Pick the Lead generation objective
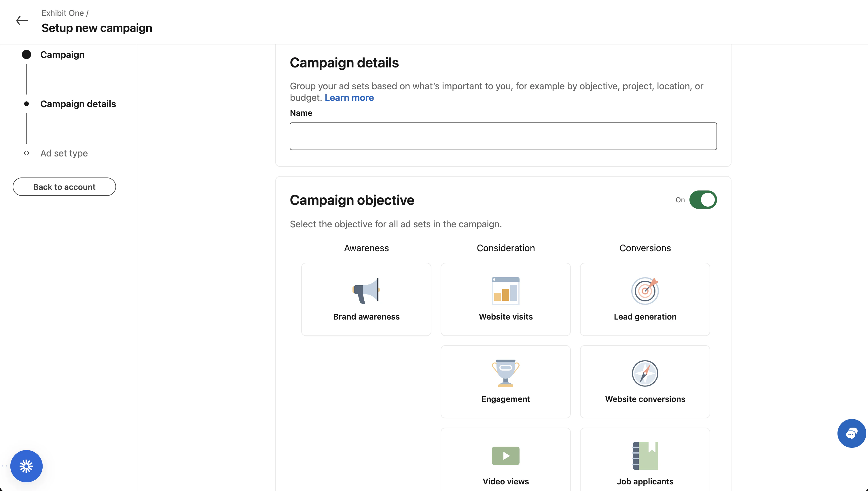The width and height of the screenshot is (868, 491). [645, 299]
